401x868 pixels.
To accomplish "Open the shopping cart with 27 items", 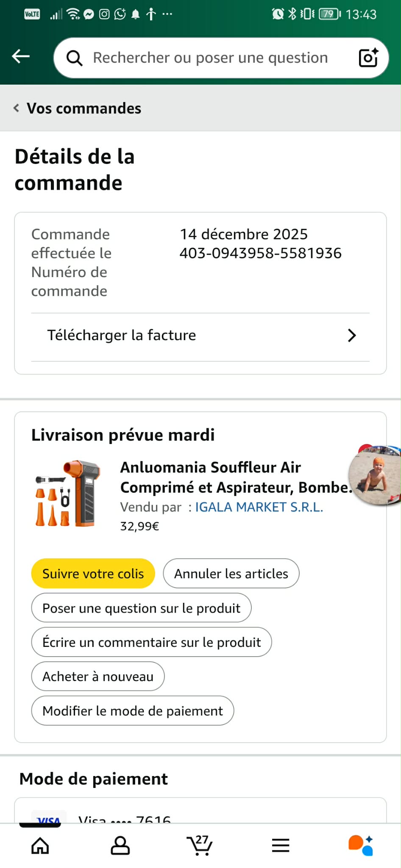I will (200, 845).
